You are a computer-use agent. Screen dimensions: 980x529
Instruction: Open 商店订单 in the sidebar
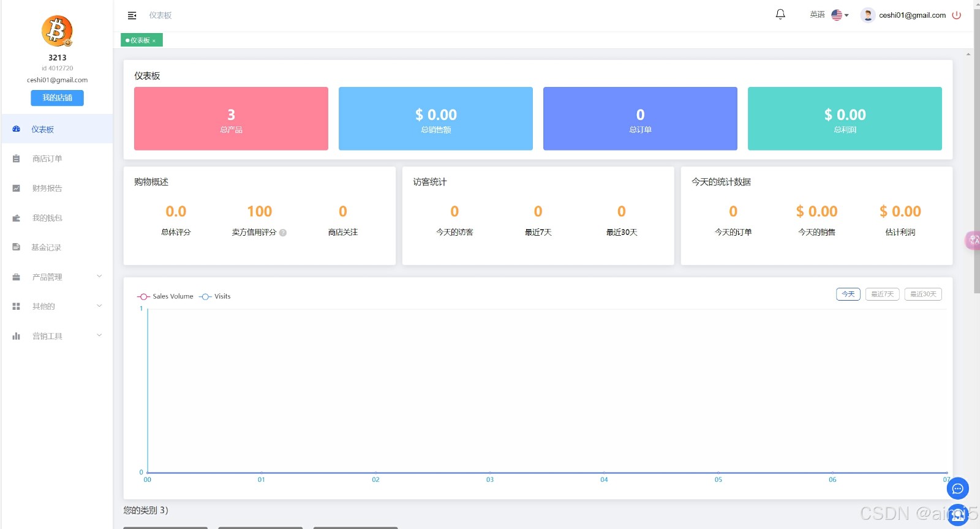pos(47,159)
